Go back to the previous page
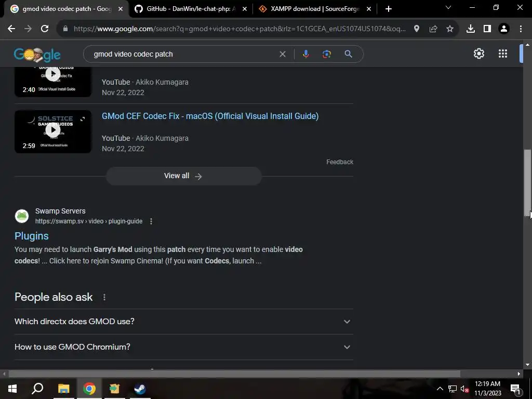Image resolution: width=532 pixels, height=399 pixels. (x=11, y=29)
